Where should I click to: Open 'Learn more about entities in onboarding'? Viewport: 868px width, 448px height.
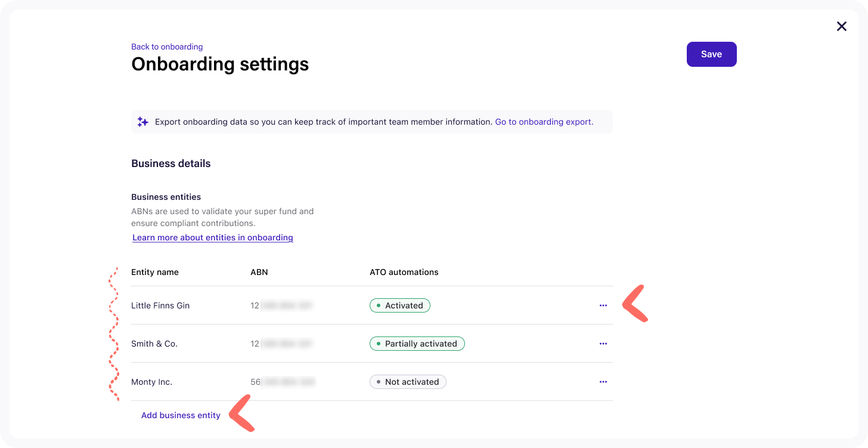click(213, 237)
